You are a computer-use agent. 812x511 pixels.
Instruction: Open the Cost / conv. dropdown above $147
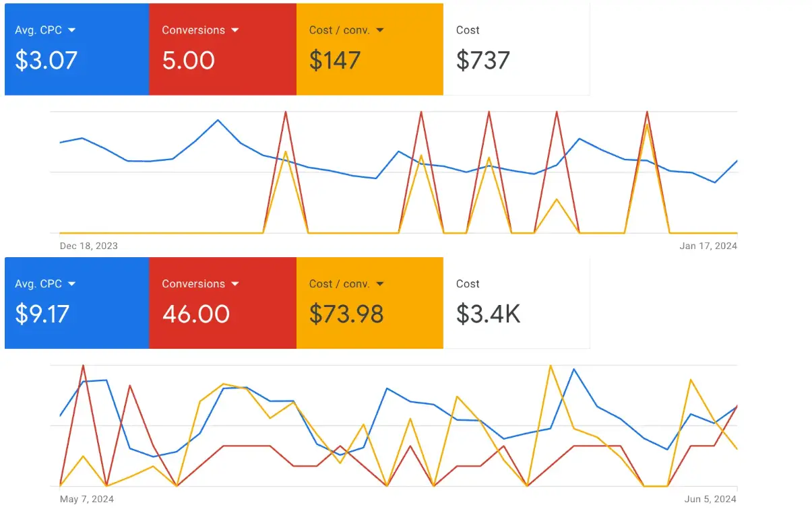[x=380, y=30]
